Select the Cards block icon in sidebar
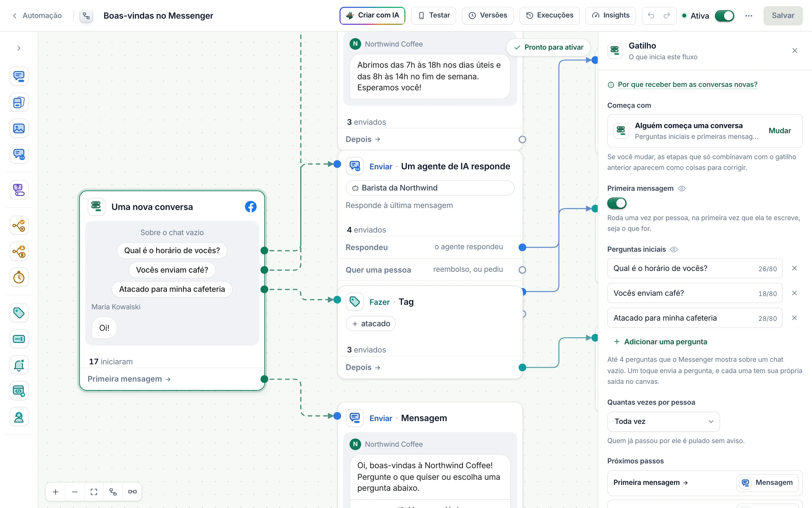Viewport: 812px width, 508px height. click(x=19, y=102)
